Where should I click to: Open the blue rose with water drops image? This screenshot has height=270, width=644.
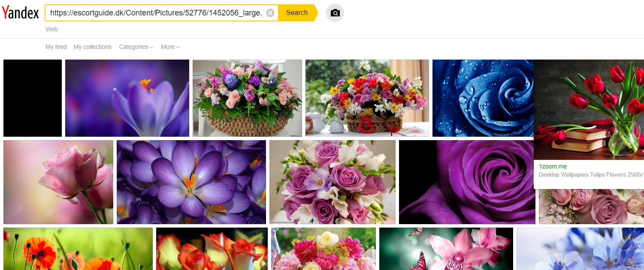[483, 98]
